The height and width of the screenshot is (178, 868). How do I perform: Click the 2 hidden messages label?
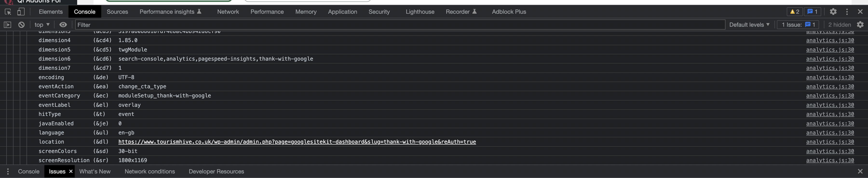pos(839,25)
